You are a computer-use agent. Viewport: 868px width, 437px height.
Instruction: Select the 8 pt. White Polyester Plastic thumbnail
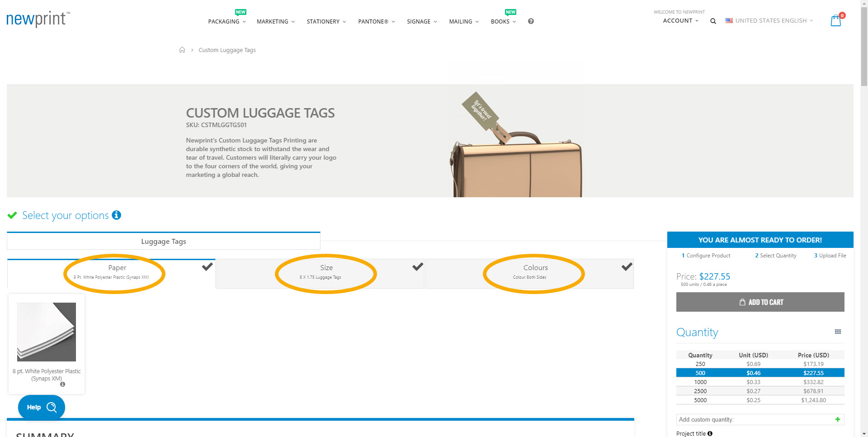coord(47,332)
